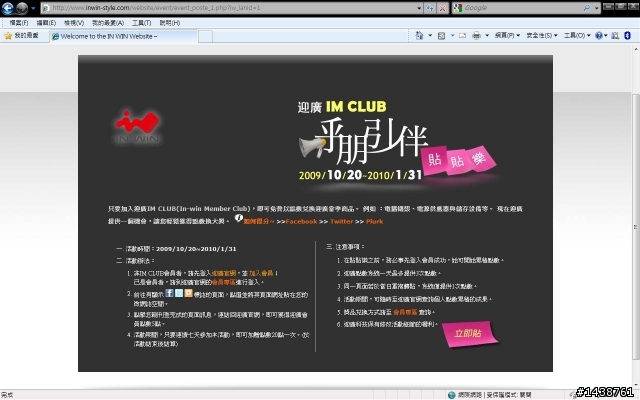Open the 工具(T) menu in menu bar

(142, 23)
